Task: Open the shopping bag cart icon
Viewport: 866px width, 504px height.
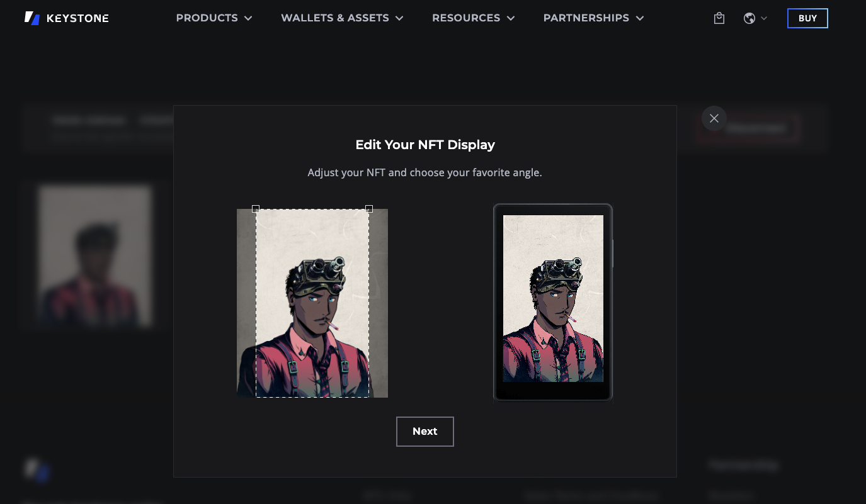Action: pyautogui.click(x=719, y=18)
